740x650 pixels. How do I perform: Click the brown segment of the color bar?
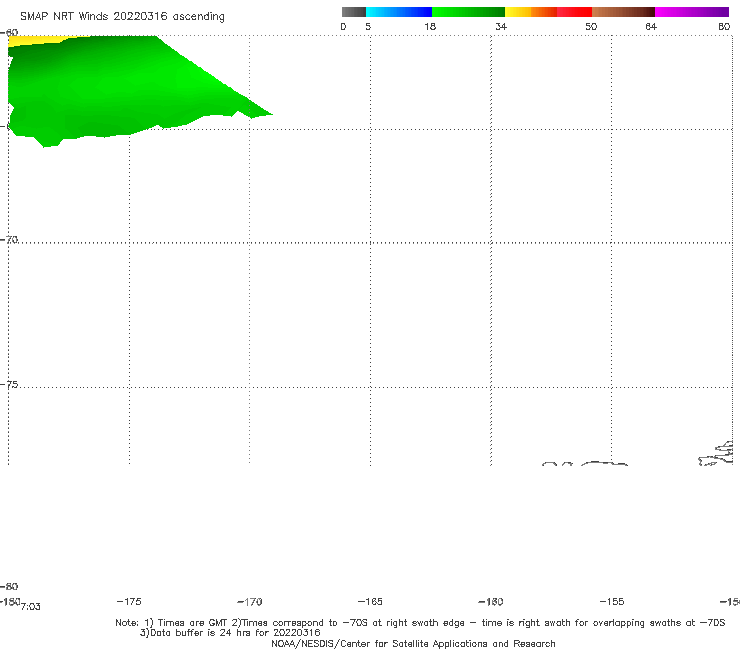[623, 12]
